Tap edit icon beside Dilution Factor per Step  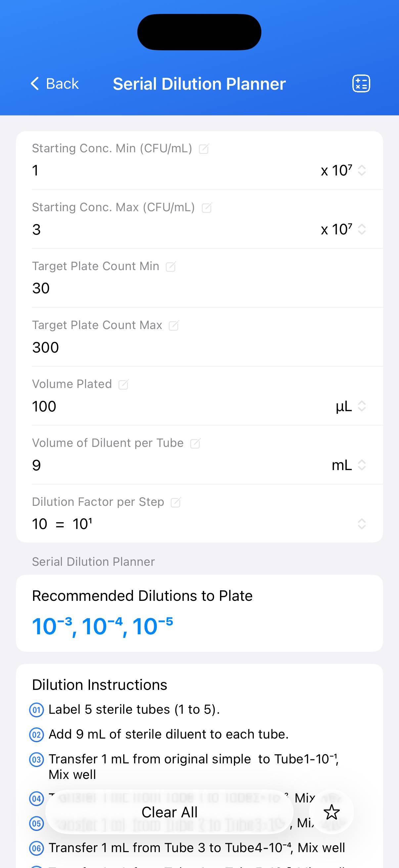[176, 503]
